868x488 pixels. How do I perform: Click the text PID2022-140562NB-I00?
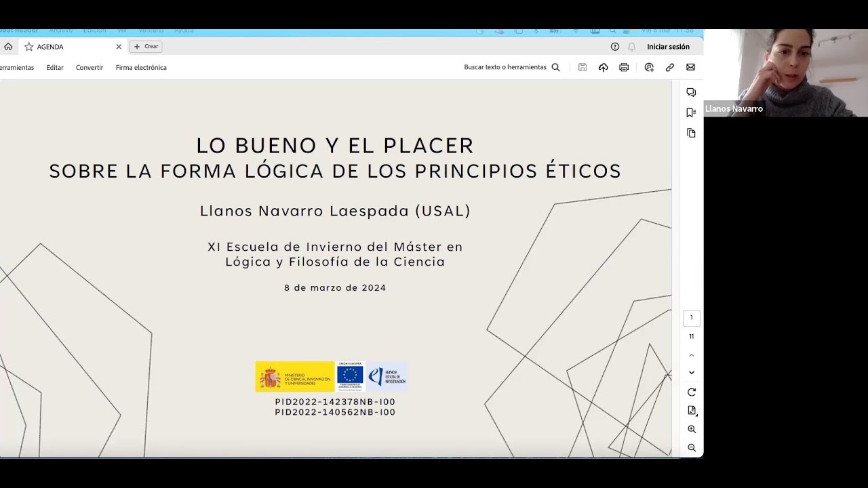(x=335, y=412)
